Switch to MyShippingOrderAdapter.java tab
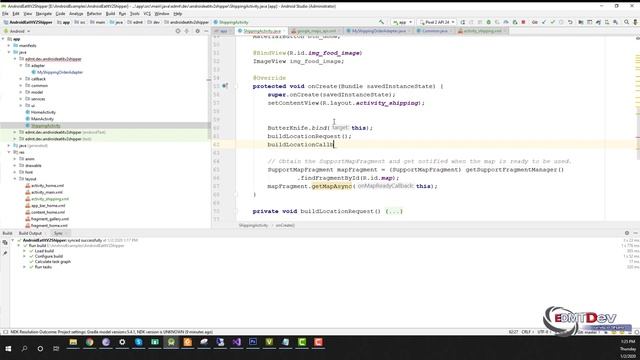Screen dimensions: 640x360 (378, 31)
